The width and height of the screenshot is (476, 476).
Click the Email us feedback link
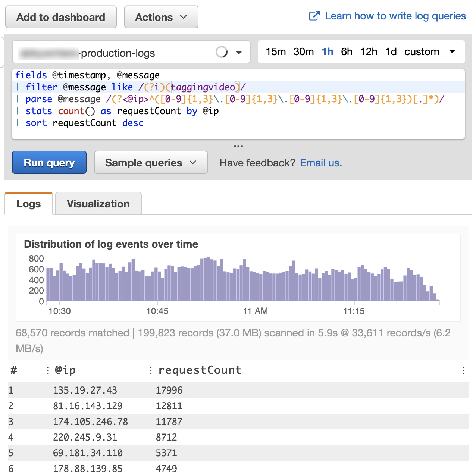[321, 163]
